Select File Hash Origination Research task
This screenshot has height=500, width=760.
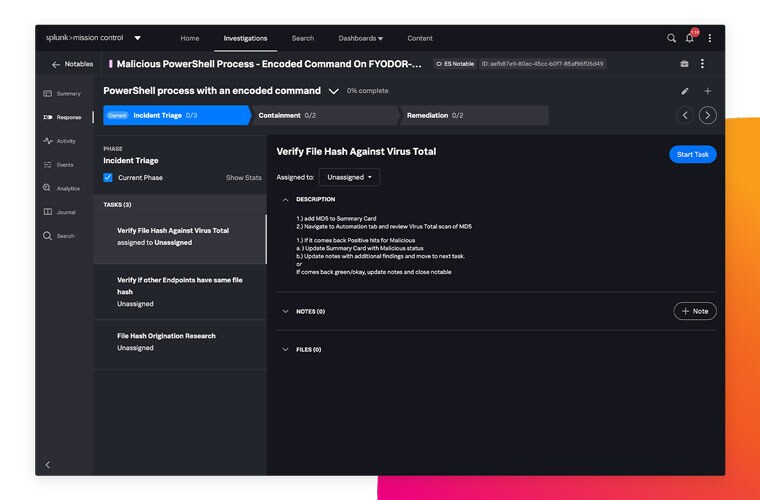180,344
